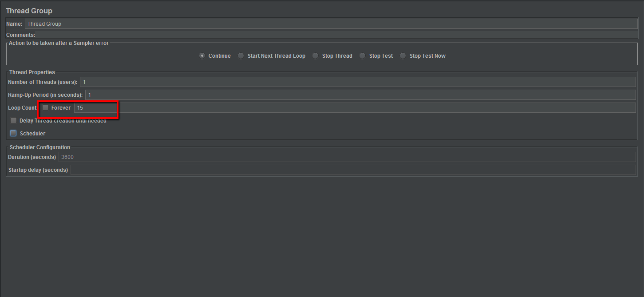Viewport: 644px width, 297px height.
Task: Click the Sampler error action section heading
Action: click(59, 43)
